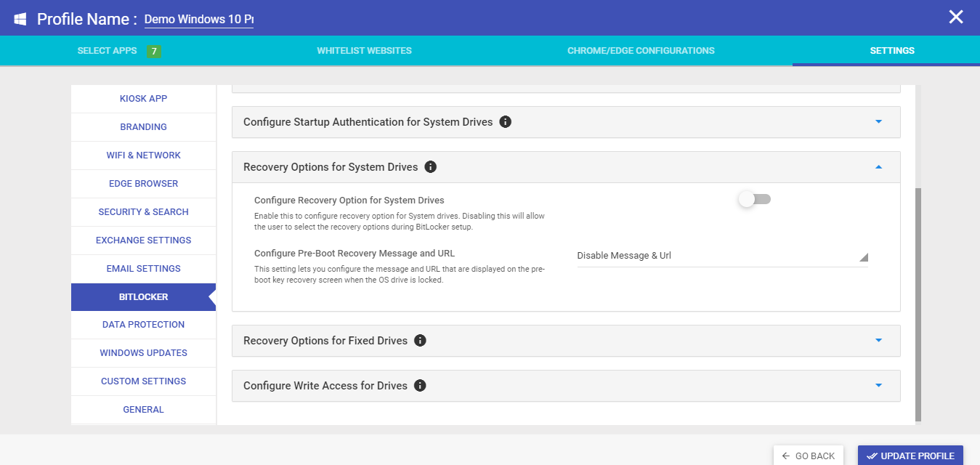Screen dimensions: 980x465
Task: Open Windows Updates settings
Action: tap(144, 353)
